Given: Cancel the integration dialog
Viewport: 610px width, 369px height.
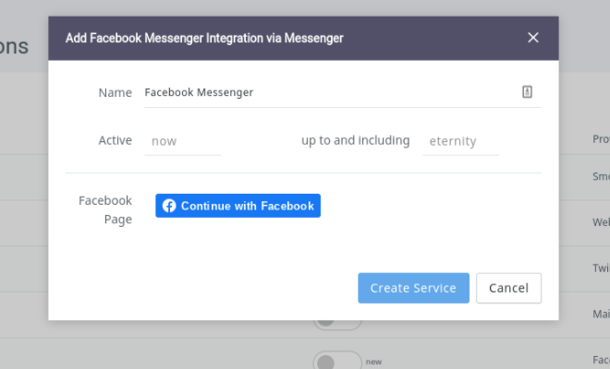Looking at the screenshot, I should [508, 288].
